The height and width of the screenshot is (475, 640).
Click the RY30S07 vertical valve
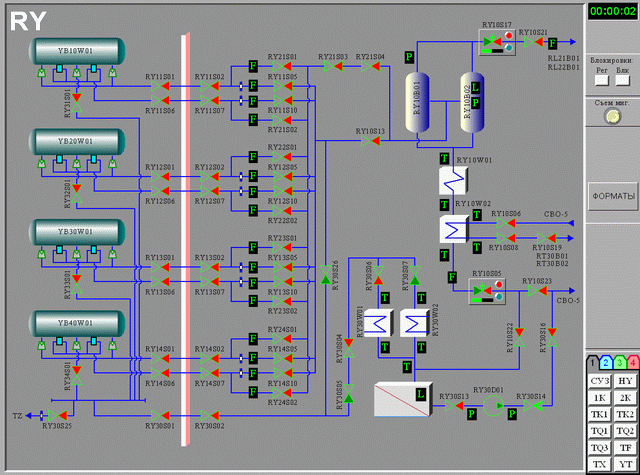[415, 275]
